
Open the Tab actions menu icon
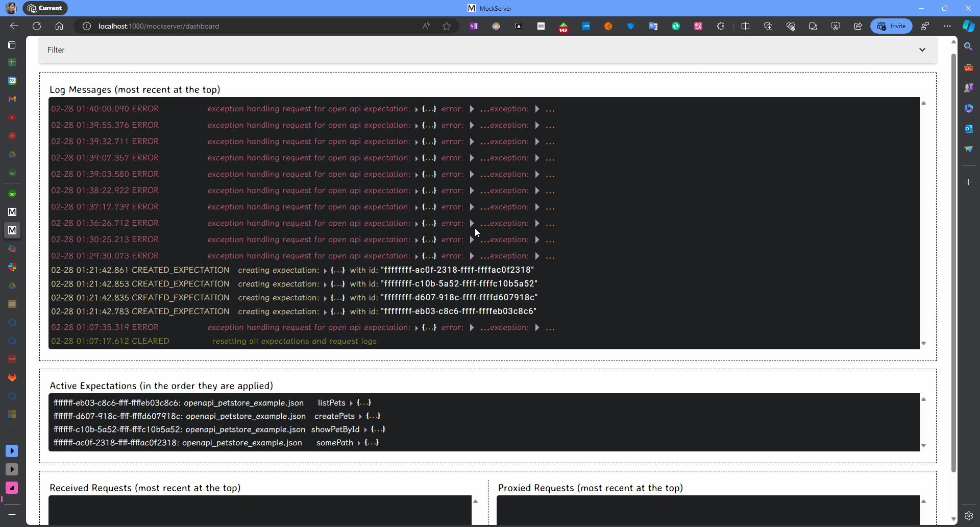click(x=12, y=45)
